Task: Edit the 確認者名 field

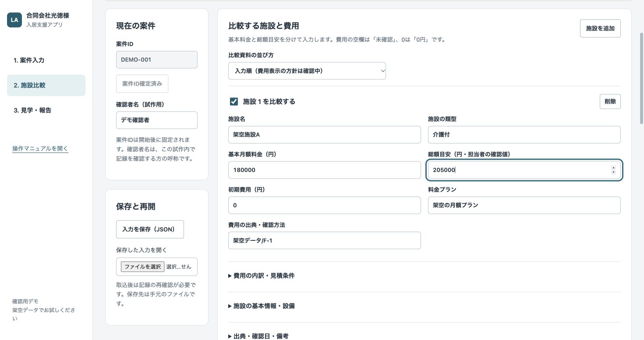Action: (157, 120)
